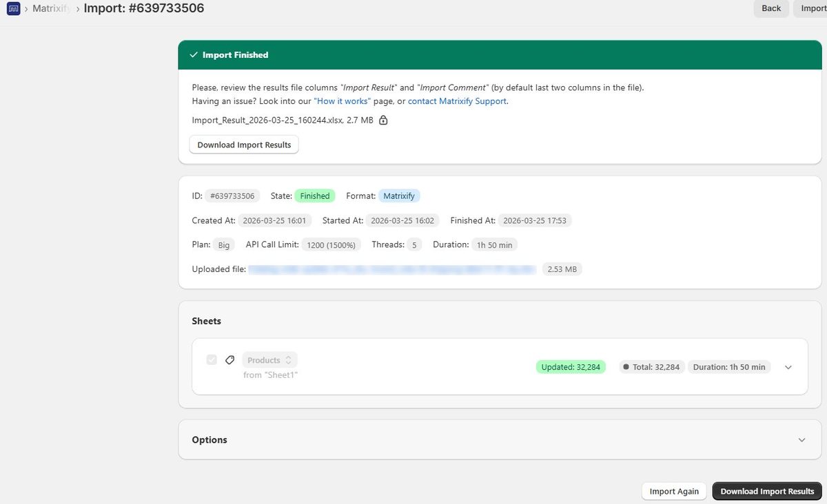The height and width of the screenshot is (504, 827).
Task: Click the tag icon next to Products
Action: click(230, 360)
